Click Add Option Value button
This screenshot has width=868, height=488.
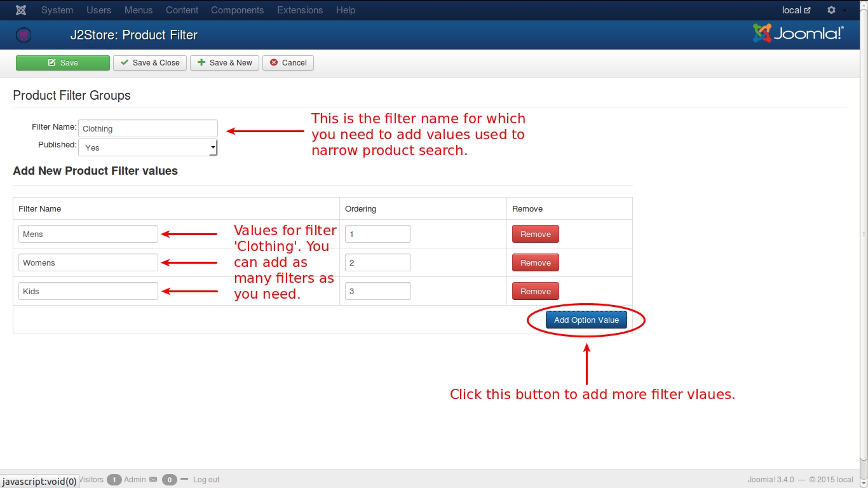pyautogui.click(x=586, y=320)
